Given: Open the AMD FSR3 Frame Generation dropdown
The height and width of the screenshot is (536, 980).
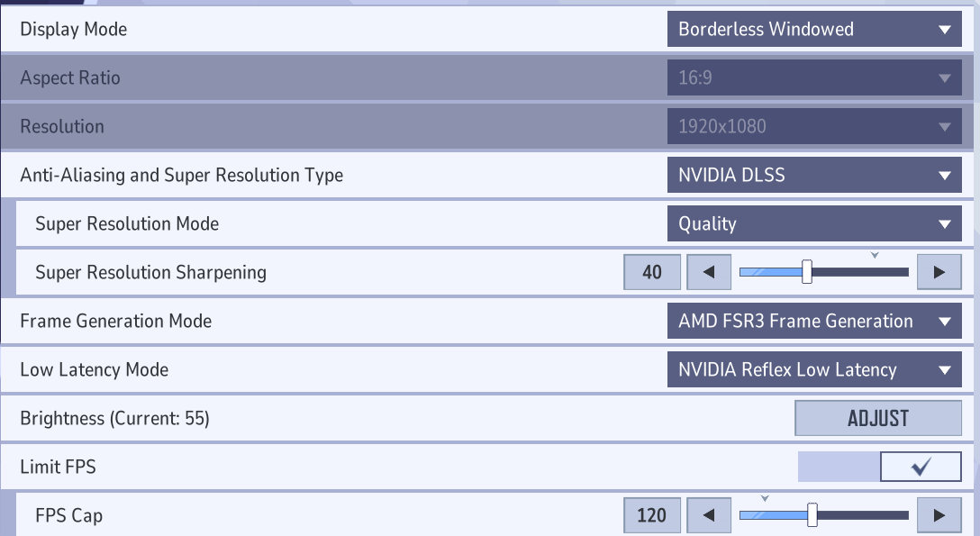Looking at the screenshot, I should click(814, 321).
